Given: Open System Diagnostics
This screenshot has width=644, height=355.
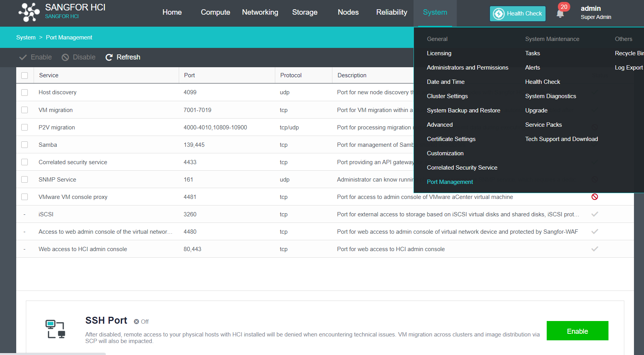Looking at the screenshot, I should click(551, 96).
